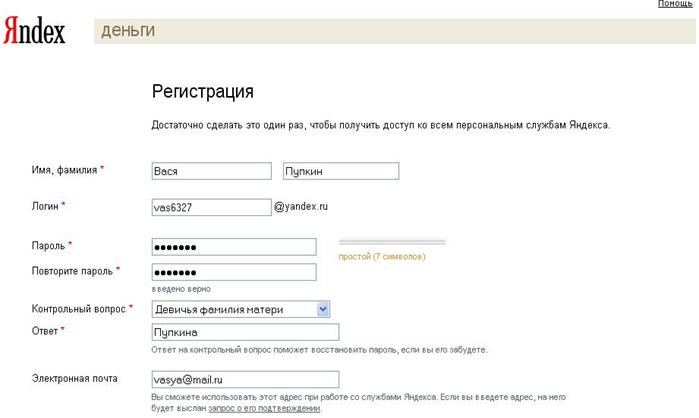Click the Повторите пароль label
Screen dimensions: 699x418
click(72, 271)
